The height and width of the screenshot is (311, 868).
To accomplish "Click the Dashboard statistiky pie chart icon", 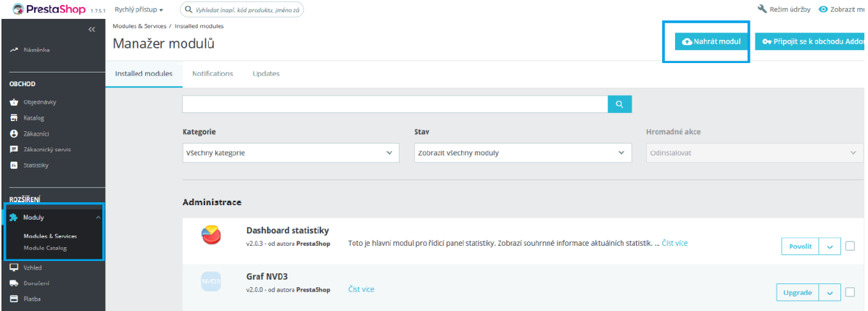I will pyautogui.click(x=211, y=236).
